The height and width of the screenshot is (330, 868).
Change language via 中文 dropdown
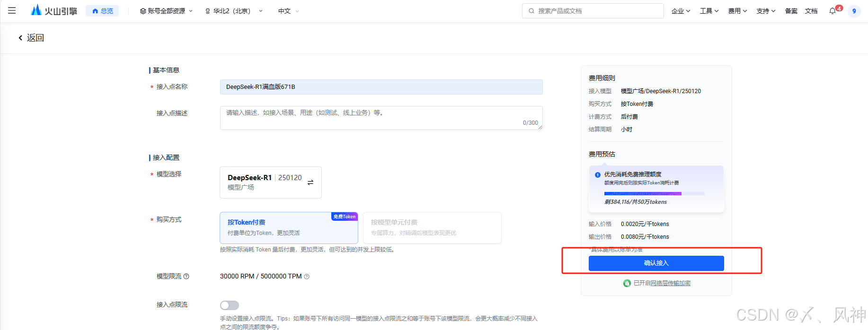point(288,11)
